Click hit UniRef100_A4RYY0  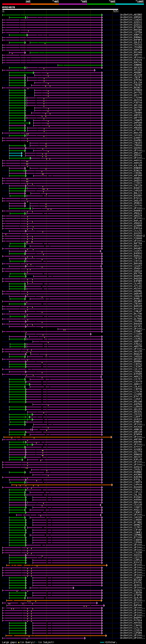click(x=131, y=55)
